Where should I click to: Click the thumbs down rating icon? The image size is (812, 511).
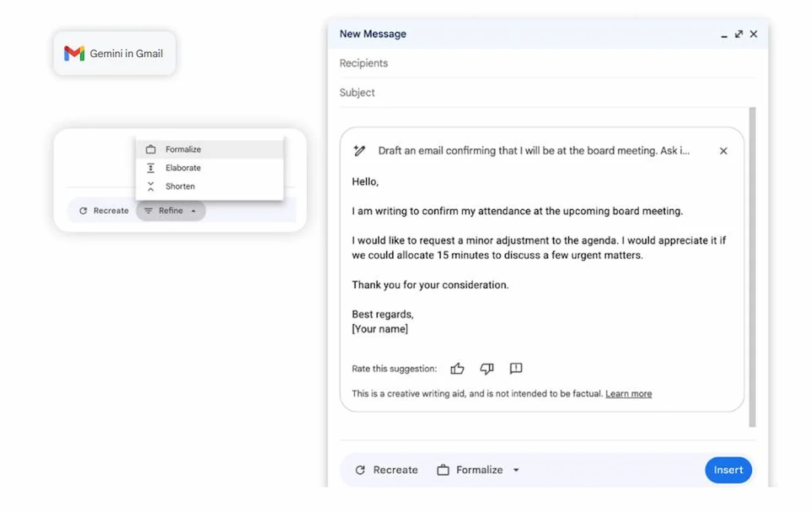(487, 368)
